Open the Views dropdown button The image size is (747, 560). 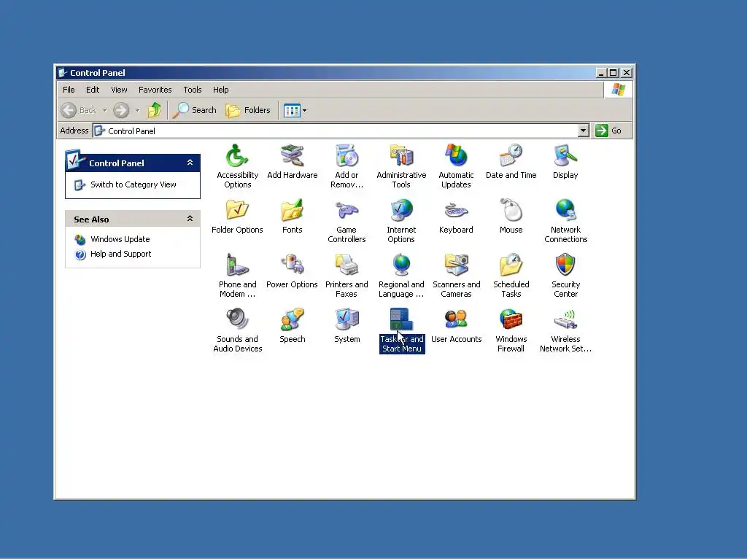click(x=295, y=111)
